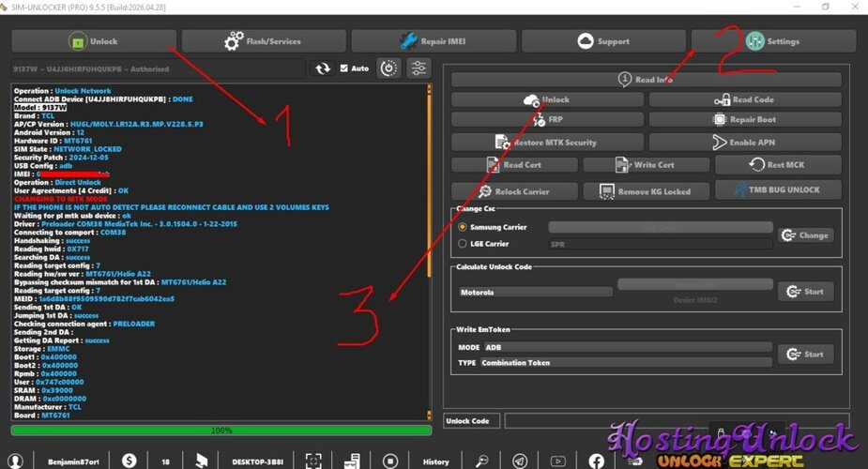Start the Calculate Unlock Code process
This screenshot has width=868, height=469.
click(x=805, y=292)
